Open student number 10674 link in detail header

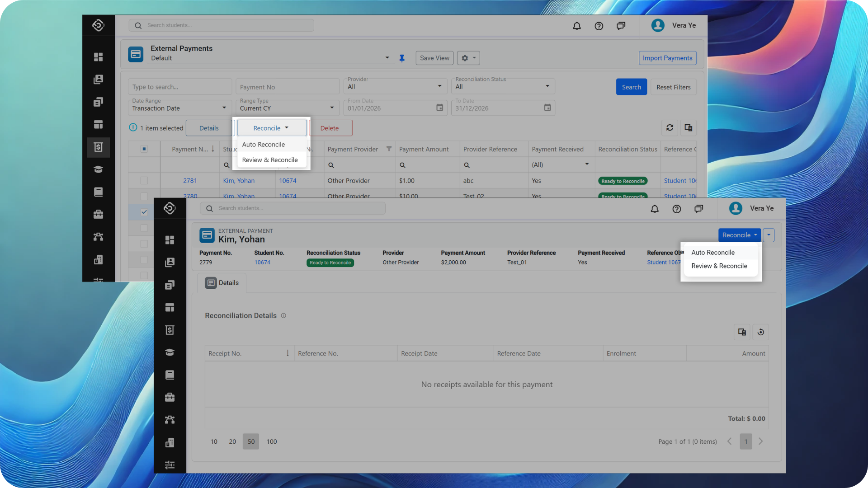(x=262, y=263)
